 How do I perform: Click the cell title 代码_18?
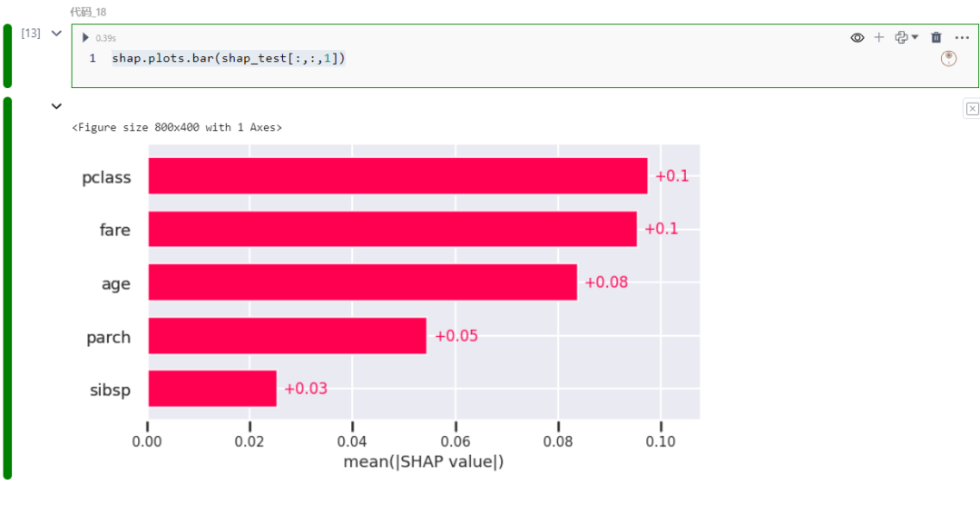pos(88,12)
